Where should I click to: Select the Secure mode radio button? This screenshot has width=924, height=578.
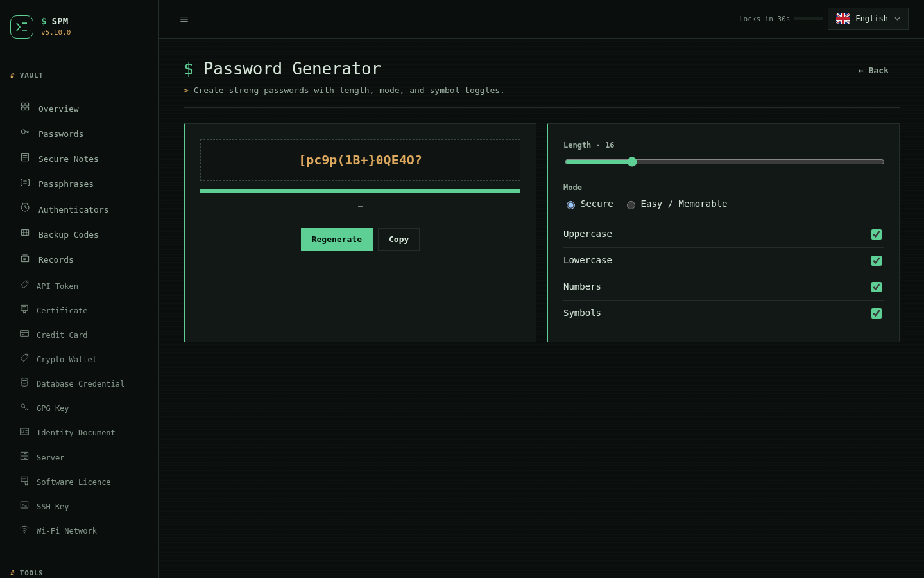click(x=570, y=205)
